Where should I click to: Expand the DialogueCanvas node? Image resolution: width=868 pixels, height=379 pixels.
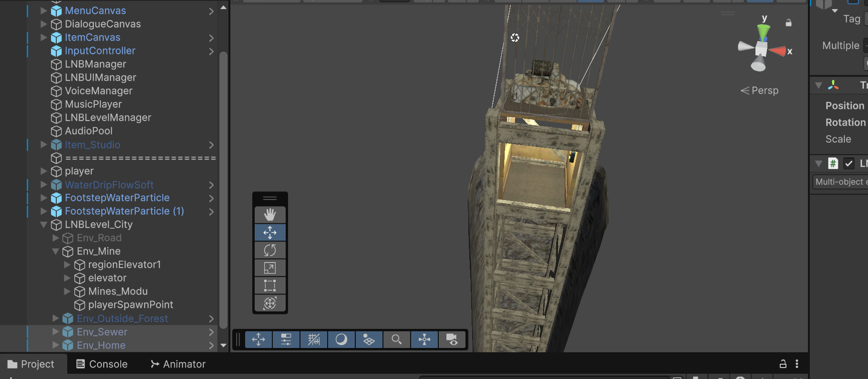pyautogui.click(x=44, y=24)
